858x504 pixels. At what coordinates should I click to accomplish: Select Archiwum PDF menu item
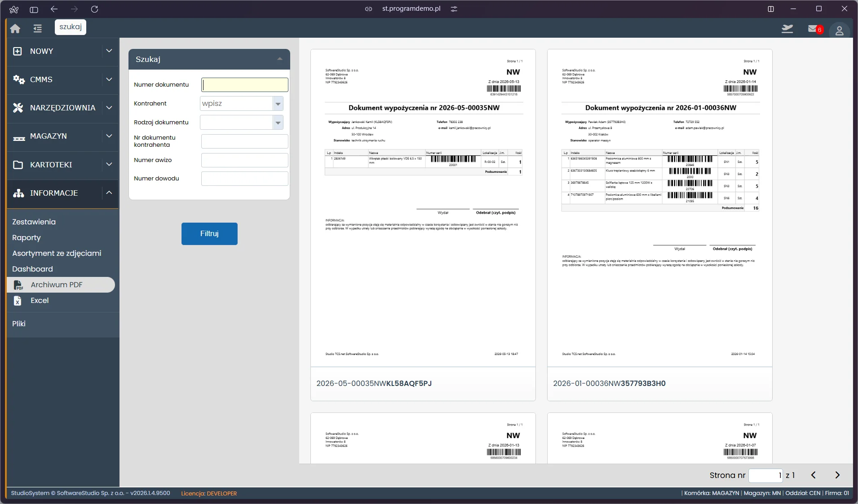(61, 285)
